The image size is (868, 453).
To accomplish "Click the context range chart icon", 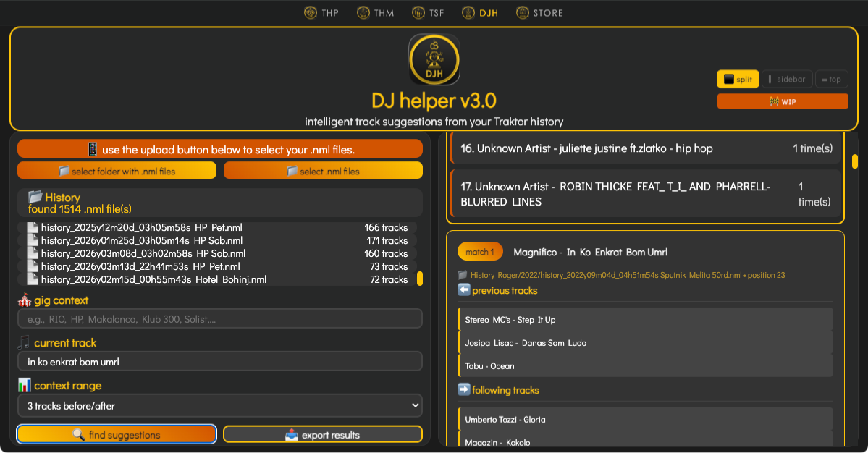I will 25,385.
